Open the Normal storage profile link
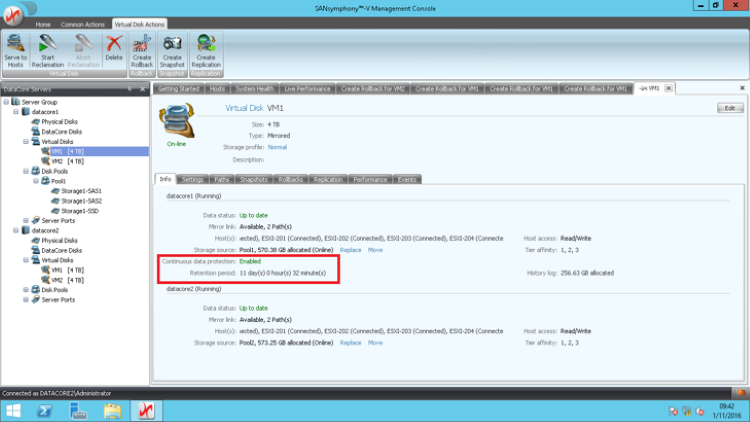This screenshot has height=422, width=750. click(276, 147)
